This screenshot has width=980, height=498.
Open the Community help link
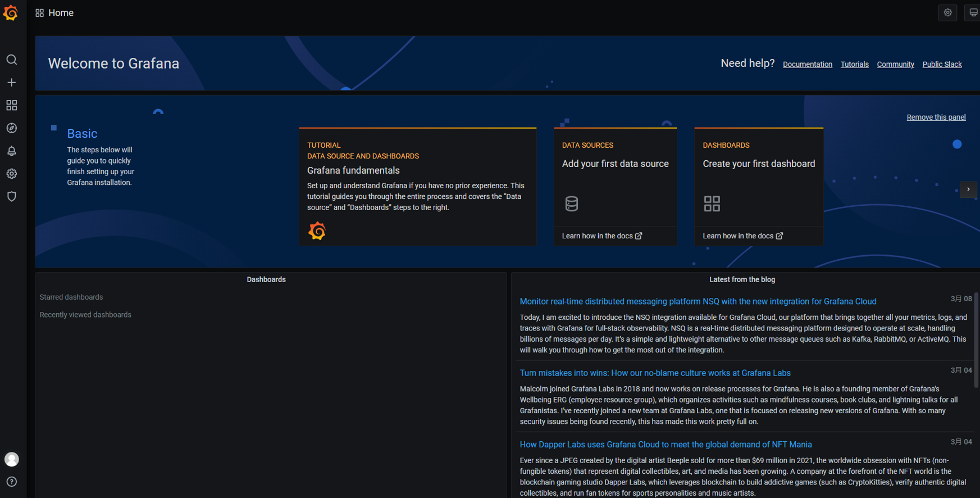895,64
